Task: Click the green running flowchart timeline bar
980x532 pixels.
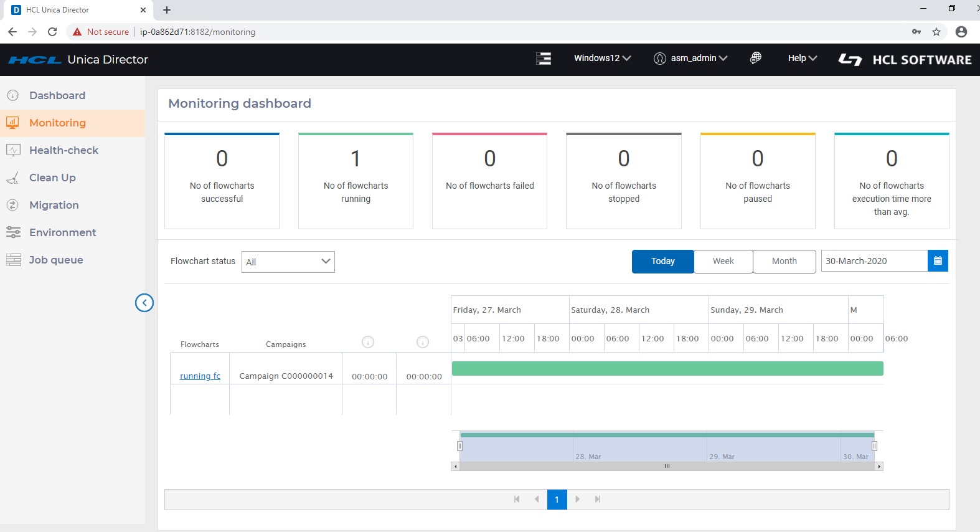Action: pyautogui.click(x=667, y=368)
